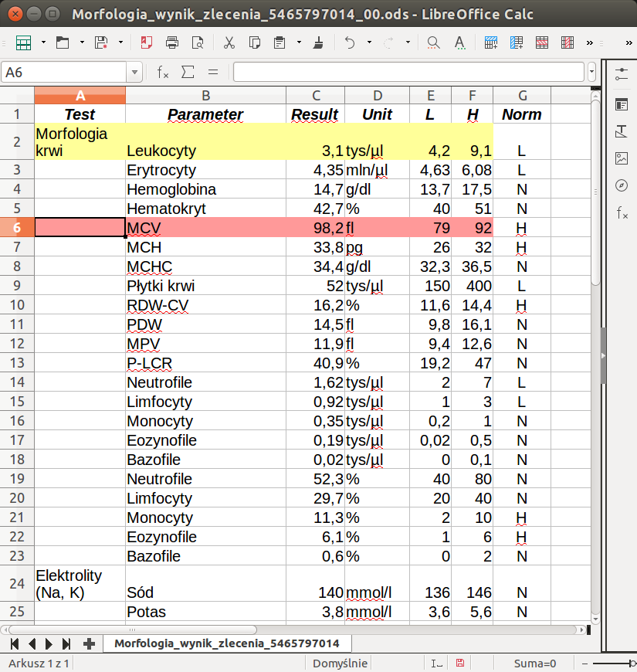Screen dimensions: 637x672
Task: Click the Insert Rows Above icon
Action: pos(491,42)
